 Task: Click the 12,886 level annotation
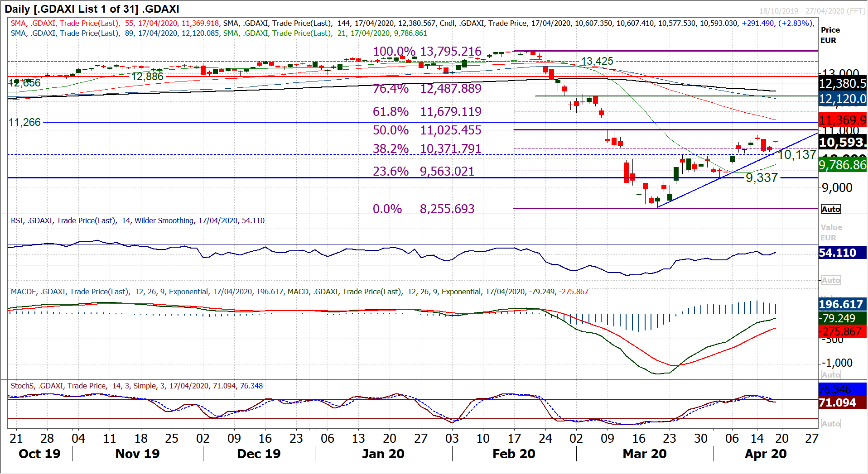148,77
